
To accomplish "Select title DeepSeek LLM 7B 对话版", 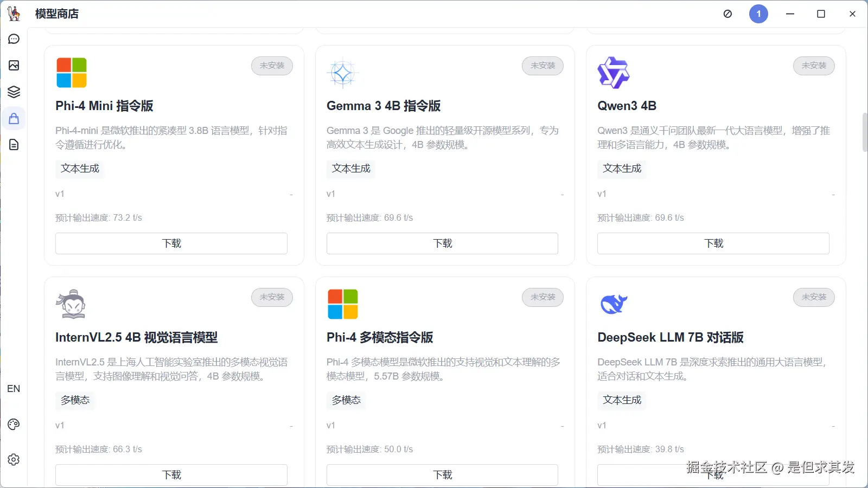I will tap(671, 337).
